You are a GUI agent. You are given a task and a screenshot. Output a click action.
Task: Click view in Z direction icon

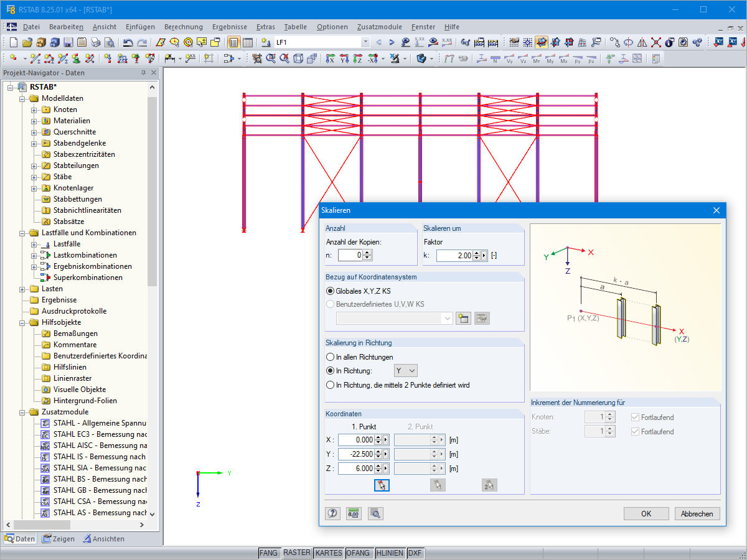(357, 58)
